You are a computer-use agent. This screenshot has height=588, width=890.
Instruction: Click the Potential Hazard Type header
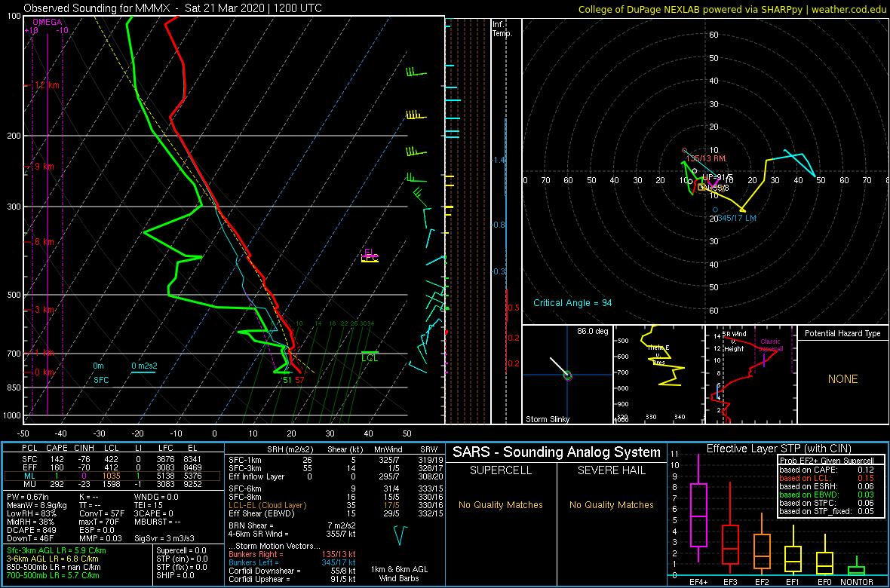[x=842, y=333]
